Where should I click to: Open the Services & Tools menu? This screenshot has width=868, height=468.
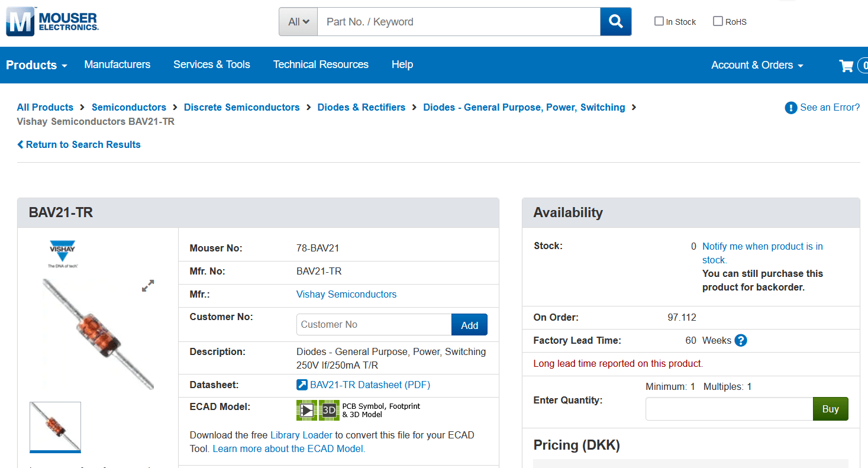pos(212,64)
